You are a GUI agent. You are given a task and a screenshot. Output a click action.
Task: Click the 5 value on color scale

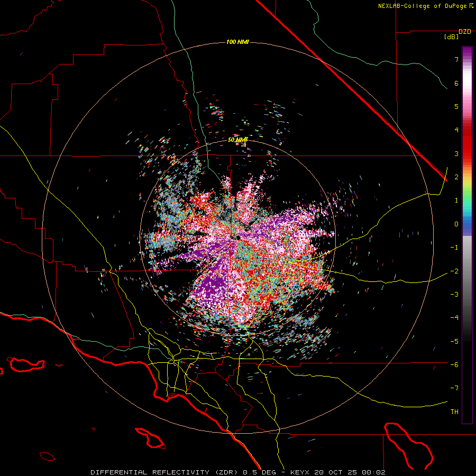point(456,106)
